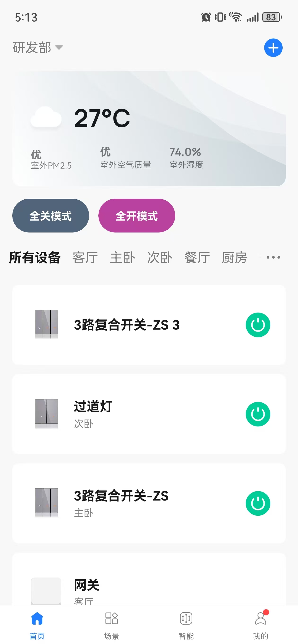Select the 厨房 room tab
Image resolution: width=298 pixels, height=644 pixels.
[x=234, y=258]
